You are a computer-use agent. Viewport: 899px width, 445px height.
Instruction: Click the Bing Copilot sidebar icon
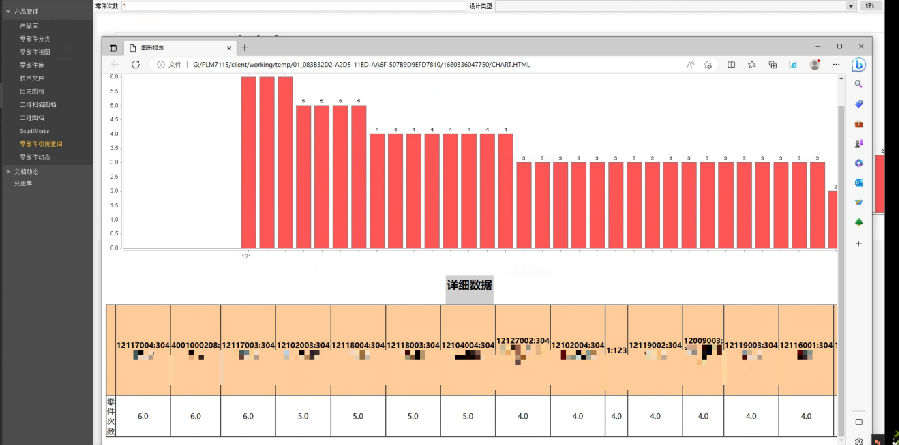coord(858,65)
